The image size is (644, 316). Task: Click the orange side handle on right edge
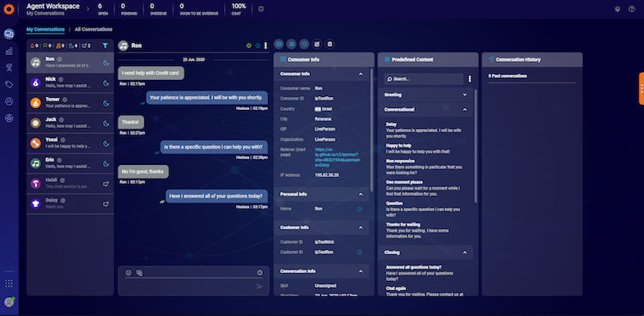click(641, 88)
